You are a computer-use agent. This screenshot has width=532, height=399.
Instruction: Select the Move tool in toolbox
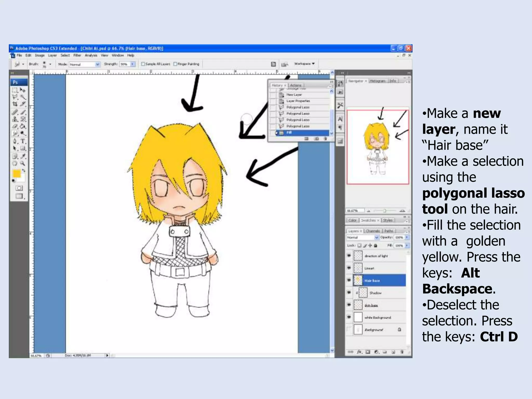tap(23, 90)
